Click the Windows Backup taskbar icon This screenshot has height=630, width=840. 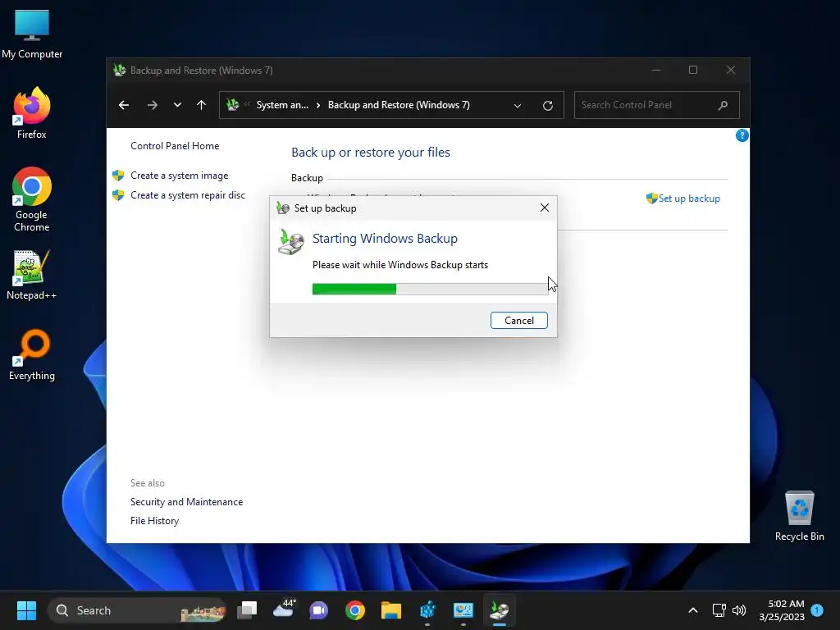(500, 610)
